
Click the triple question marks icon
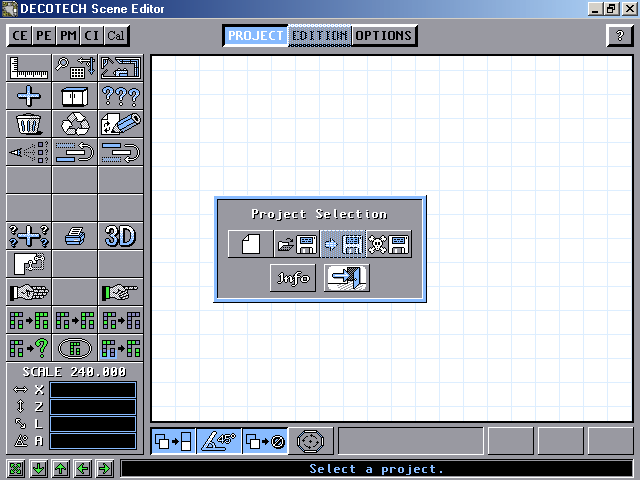click(121, 96)
